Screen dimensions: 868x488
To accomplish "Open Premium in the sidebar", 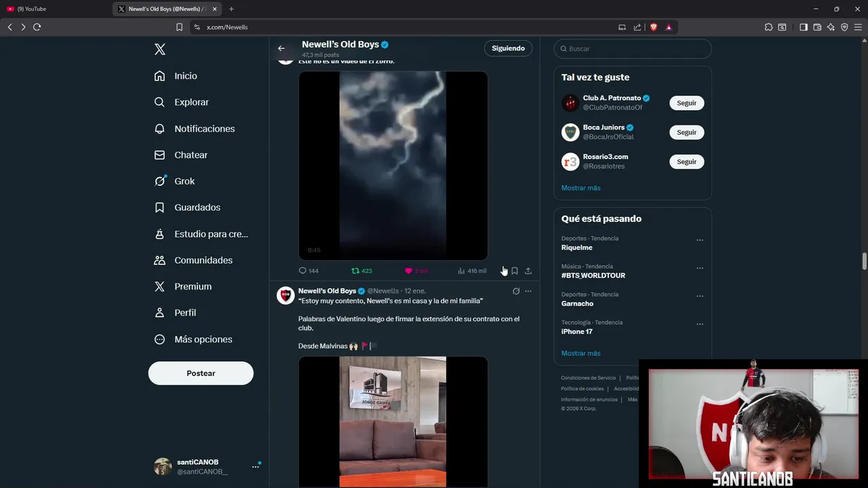I will [x=182, y=287].
